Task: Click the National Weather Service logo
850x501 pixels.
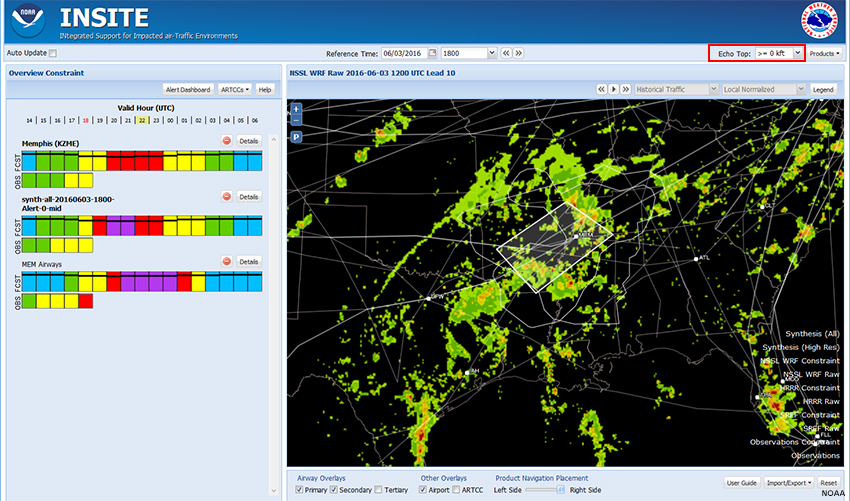Action: coord(820,21)
